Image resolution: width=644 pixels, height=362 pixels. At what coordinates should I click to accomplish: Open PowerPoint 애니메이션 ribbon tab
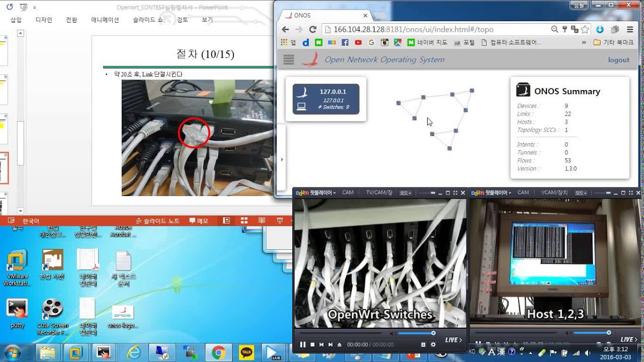coord(105,20)
